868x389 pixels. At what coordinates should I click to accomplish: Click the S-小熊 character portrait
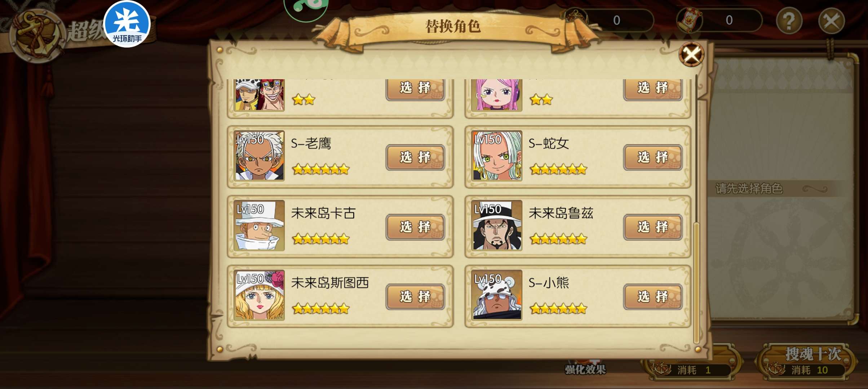click(x=497, y=295)
